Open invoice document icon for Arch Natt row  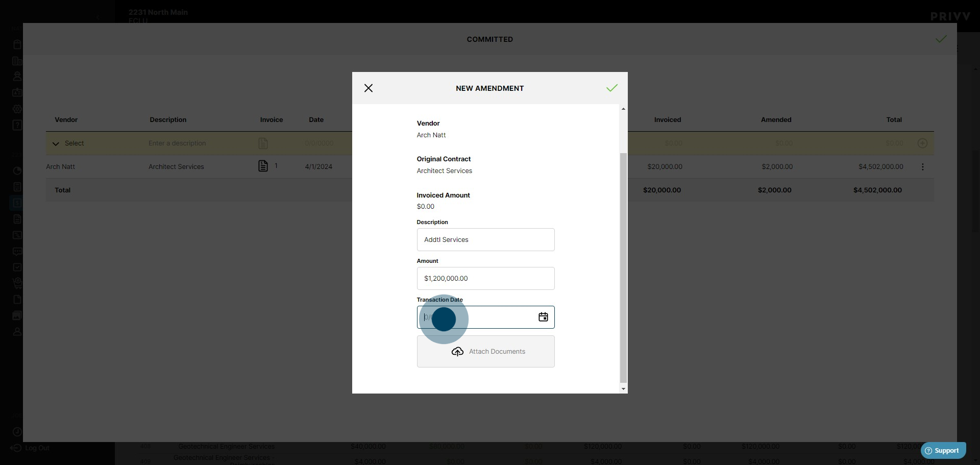tap(263, 166)
